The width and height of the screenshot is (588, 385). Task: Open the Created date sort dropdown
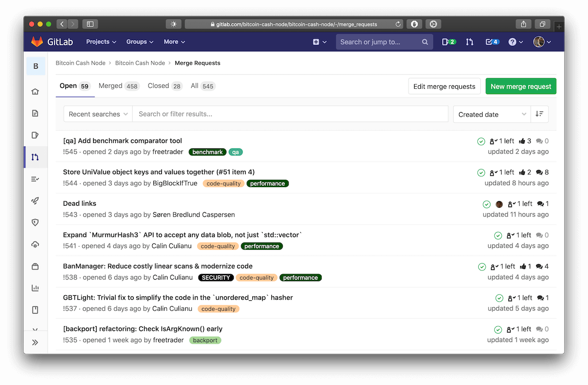[490, 114]
